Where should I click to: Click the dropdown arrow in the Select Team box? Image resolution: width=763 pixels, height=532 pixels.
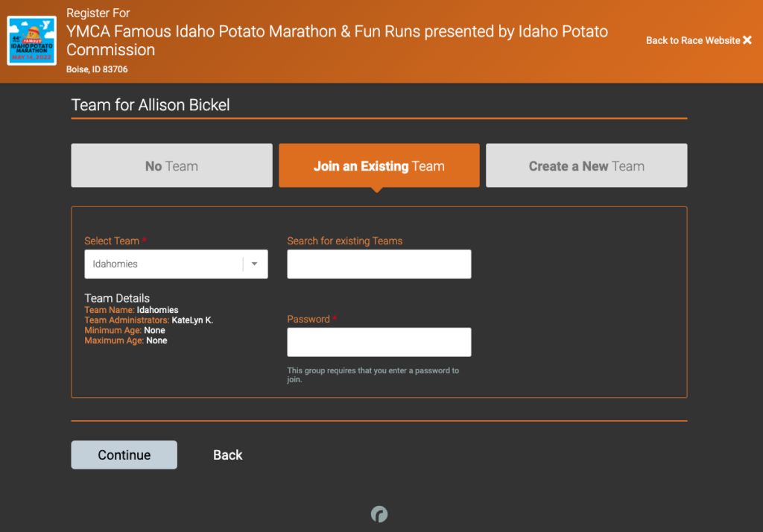pyautogui.click(x=255, y=264)
